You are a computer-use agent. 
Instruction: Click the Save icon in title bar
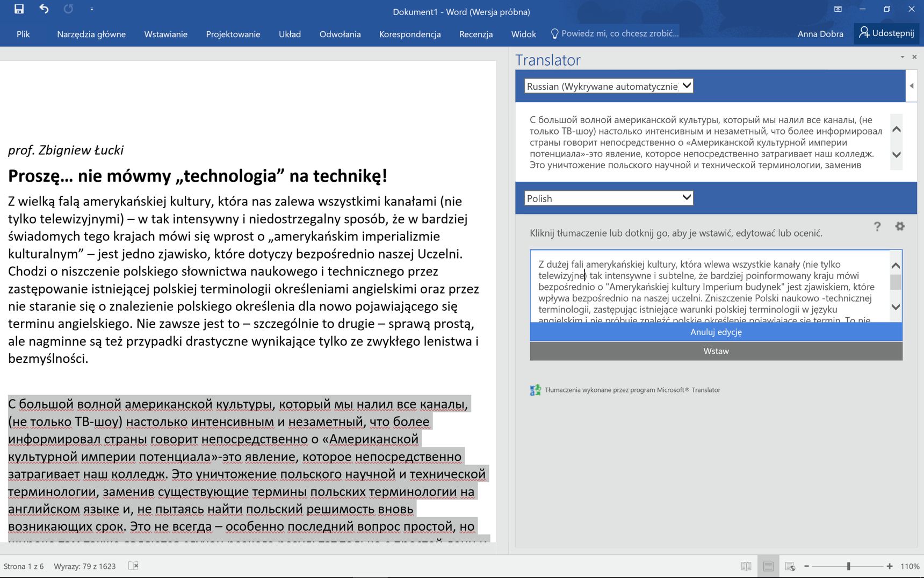click(19, 9)
